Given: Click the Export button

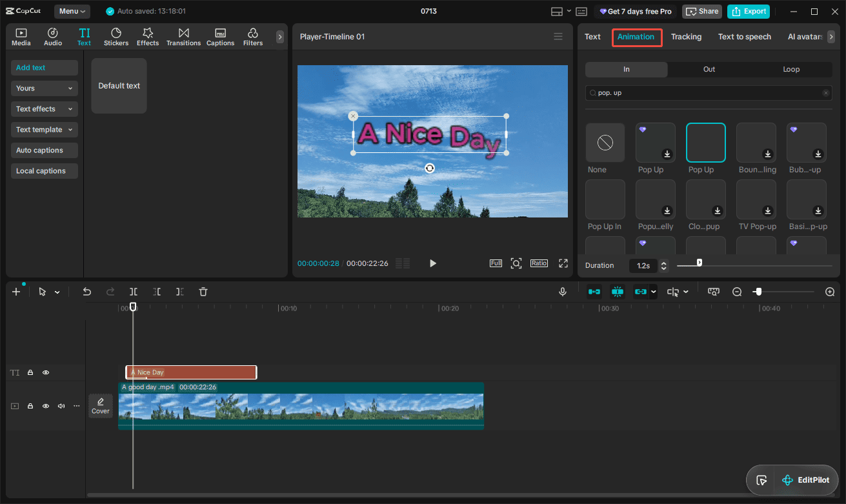Looking at the screenshot, I should [749, 11].
